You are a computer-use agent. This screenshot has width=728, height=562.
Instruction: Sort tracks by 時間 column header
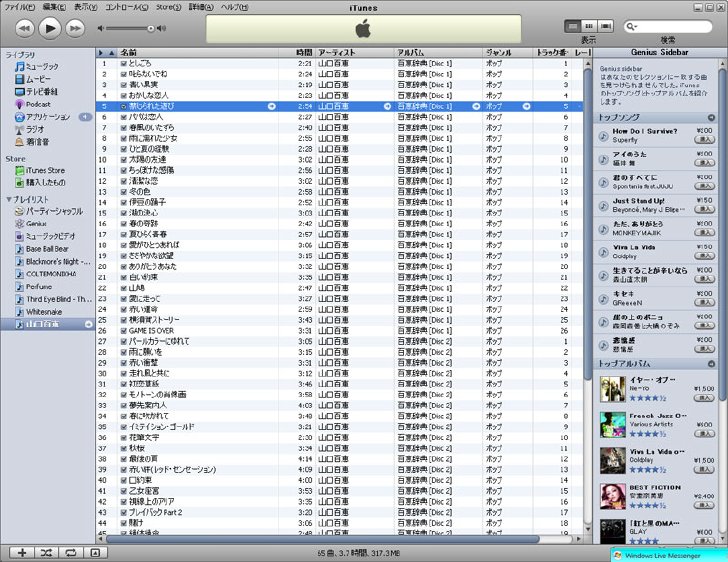[x=297, y=53]
